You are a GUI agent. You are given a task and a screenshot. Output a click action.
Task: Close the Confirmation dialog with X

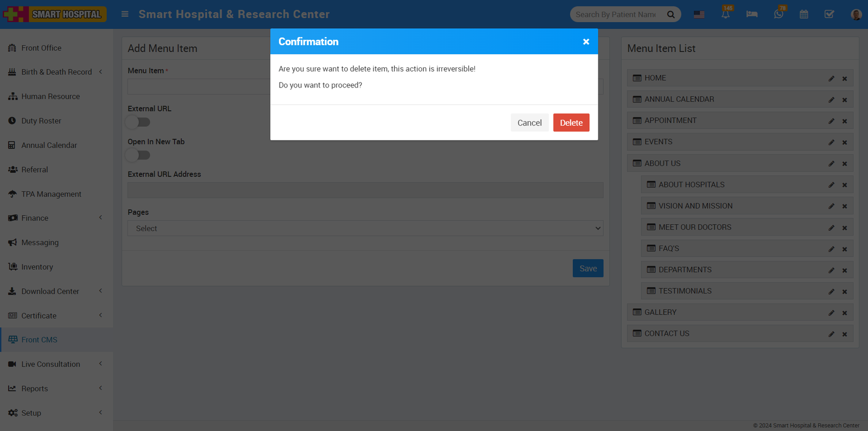586,42
